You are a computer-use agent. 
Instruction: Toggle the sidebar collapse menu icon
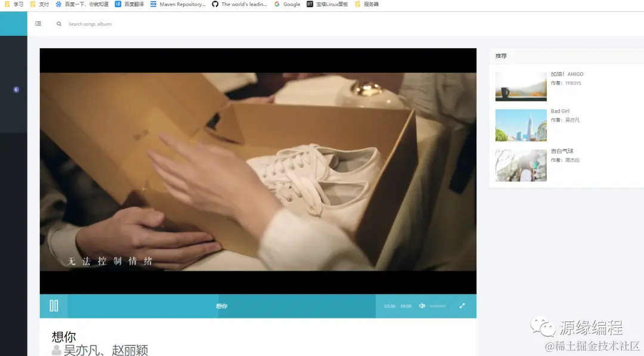pyautogui.click(x=38, y=24)
